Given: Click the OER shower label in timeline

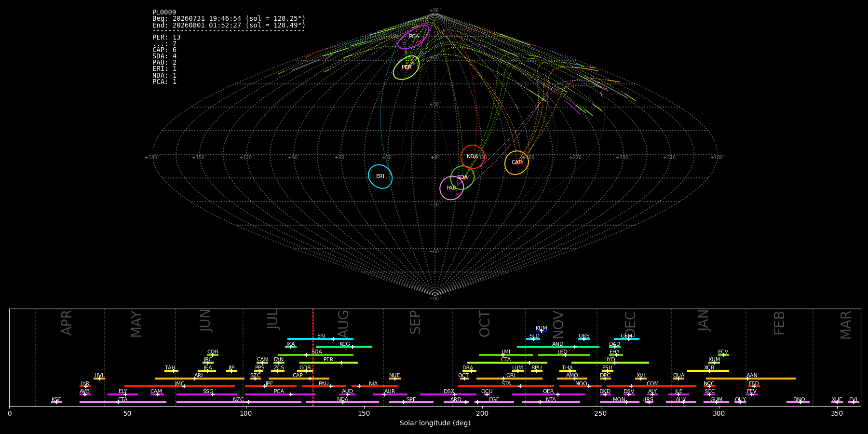Looking at the screenshot, I should tap(548, 392).
